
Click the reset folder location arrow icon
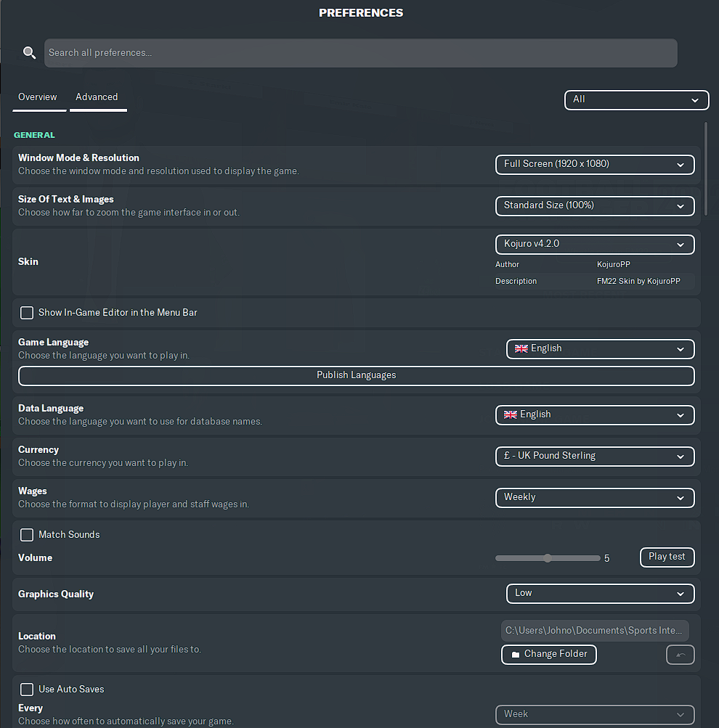tap(680, 655)
